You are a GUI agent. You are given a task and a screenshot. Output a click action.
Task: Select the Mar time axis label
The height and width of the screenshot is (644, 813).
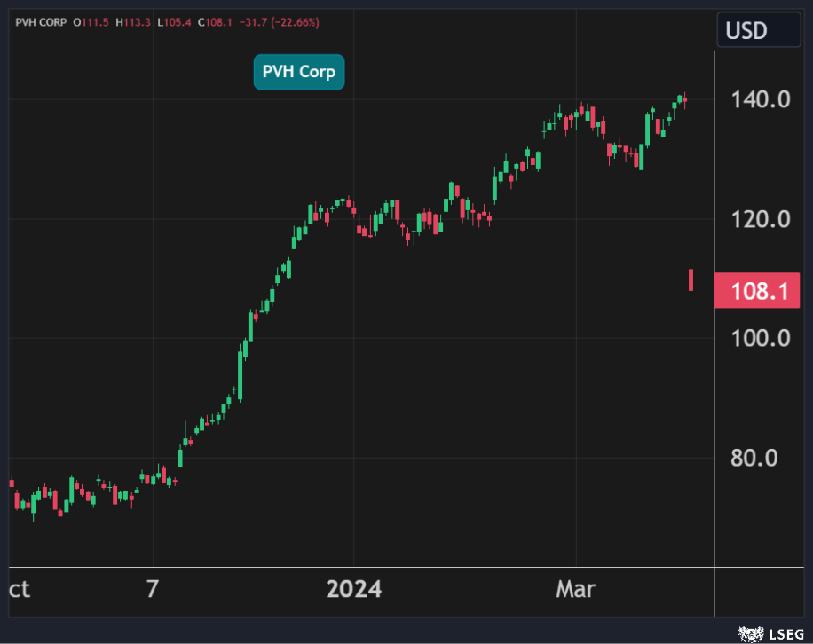[x=575, y=589]
